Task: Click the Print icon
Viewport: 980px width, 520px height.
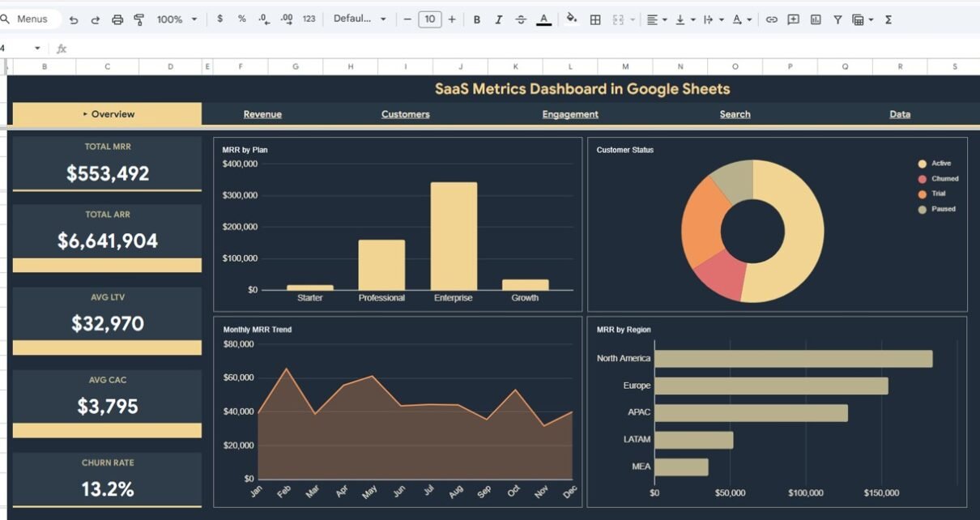Action: tap(117, 19)
